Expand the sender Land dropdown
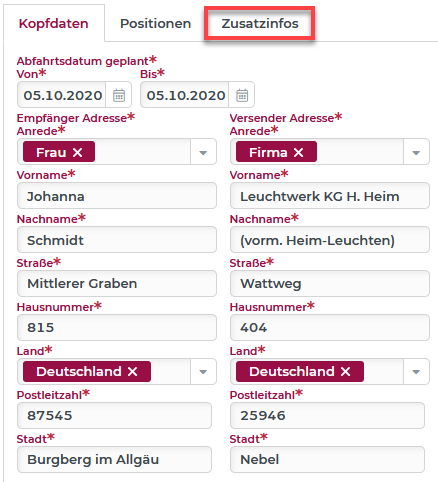The width and height of the screenshot is (438, 482). [x=416, y=371]
